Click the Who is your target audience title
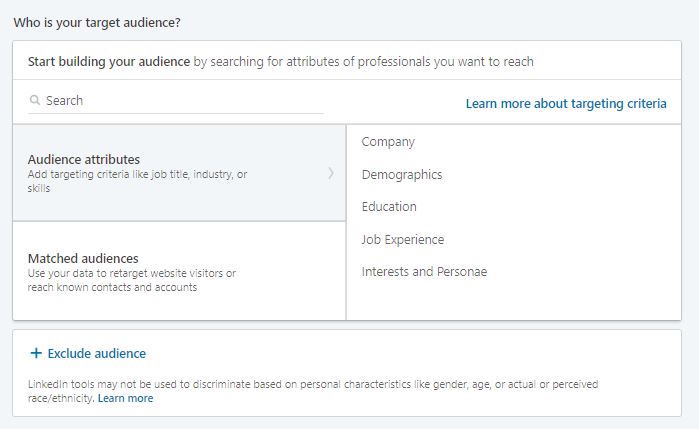This screenshot has height=429, width=699. tap(97, 22)
